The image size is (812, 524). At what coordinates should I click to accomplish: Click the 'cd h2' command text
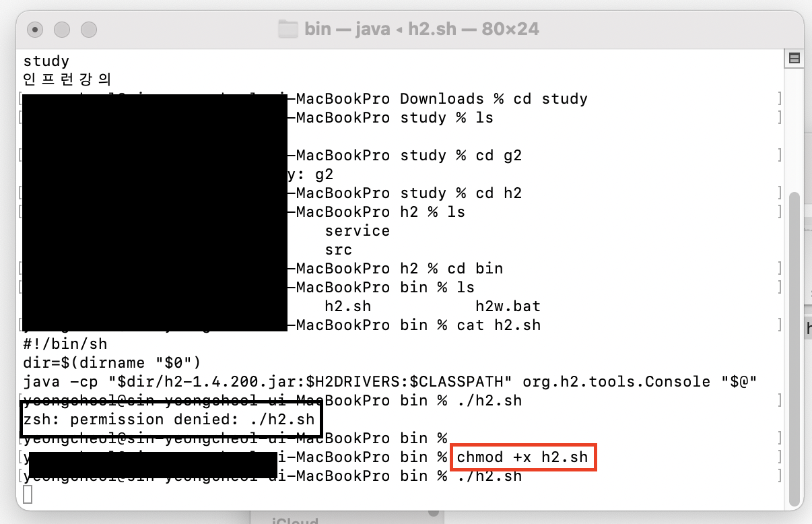pos(499,193)
